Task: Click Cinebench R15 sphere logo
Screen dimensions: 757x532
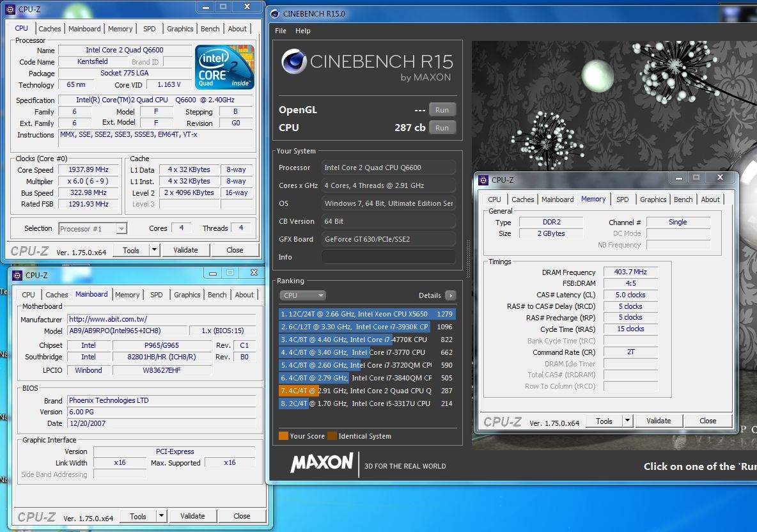Action: (x=293, y=61)
